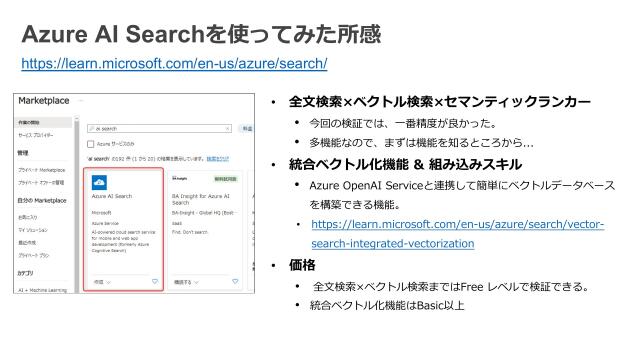Click the Marketplace sidebar scrollbar
Image resolution: width=640 pixels, height=360 pixels.
pyautogui.click(x=76, y=204)
